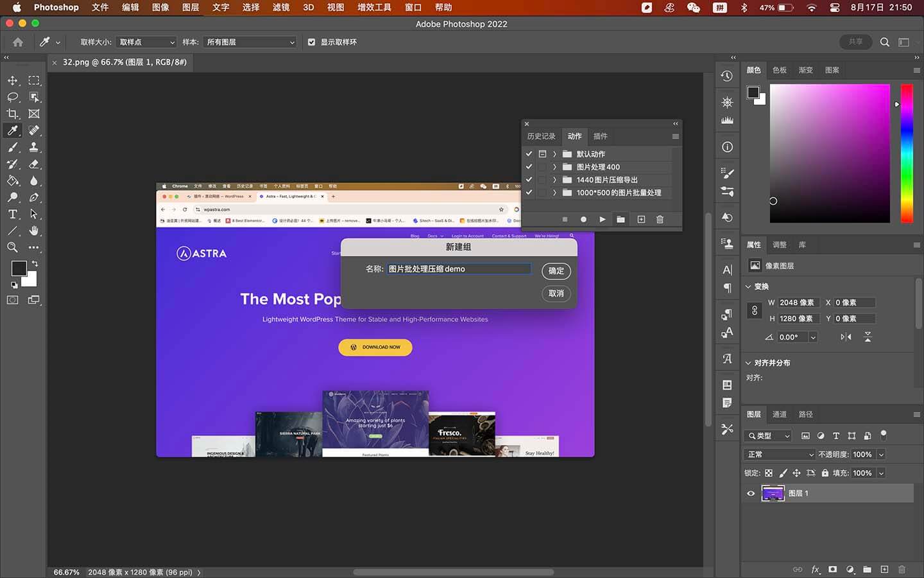Open the blend mode 正常 dropdown
This screenshot has width=924, height=578.
[780, 454]
